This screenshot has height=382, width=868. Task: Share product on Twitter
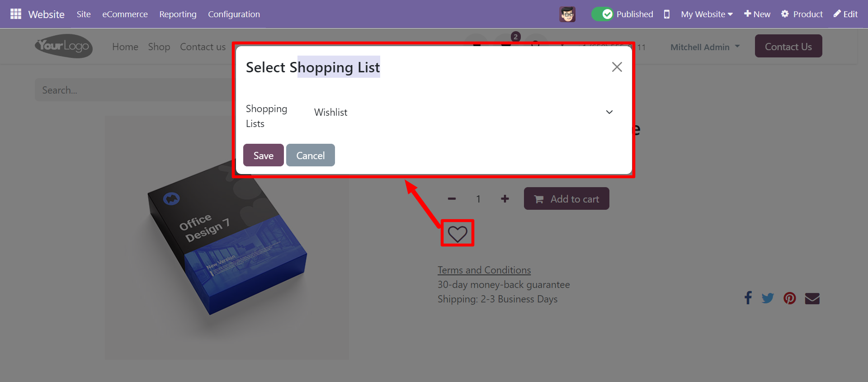click(x=768, y=298)
